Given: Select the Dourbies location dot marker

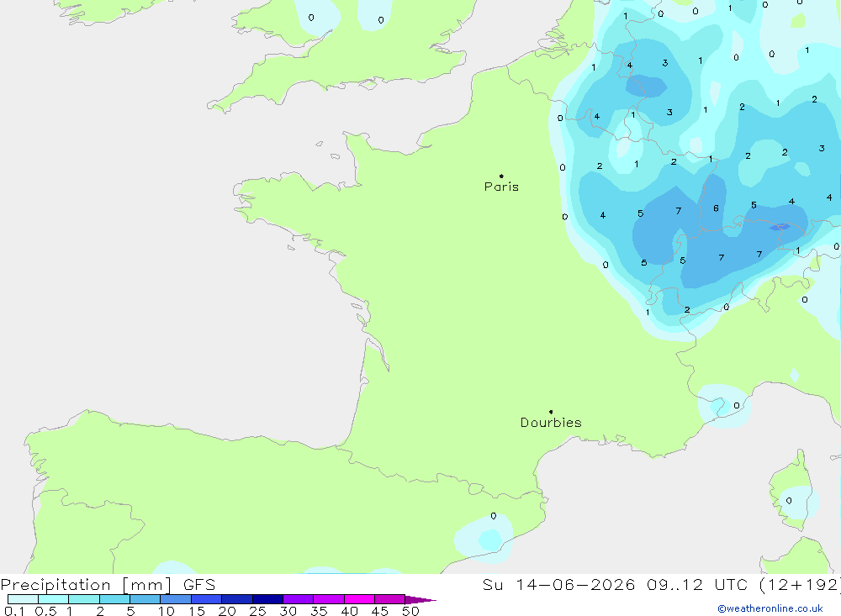Looking at the screenshot, I should pyautogui.click(x=551, y=412).
